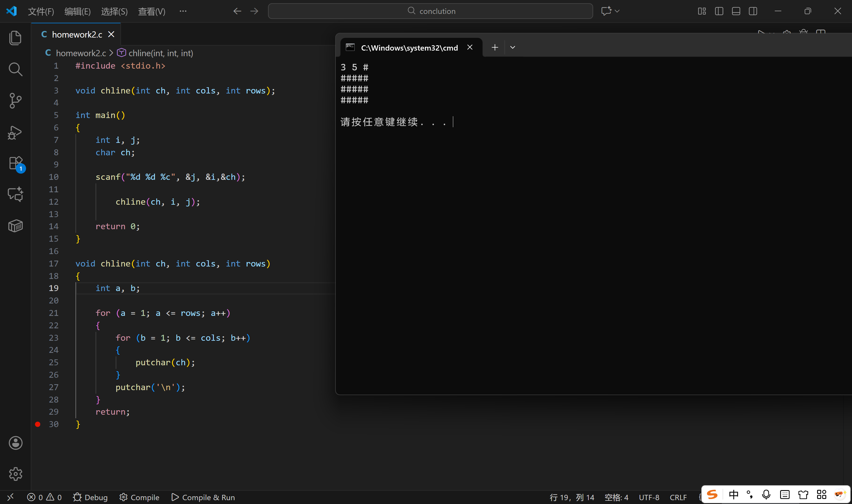Click Compile & Run in status bar
This screenshot has height=504, width=852.
coord(203,497)
